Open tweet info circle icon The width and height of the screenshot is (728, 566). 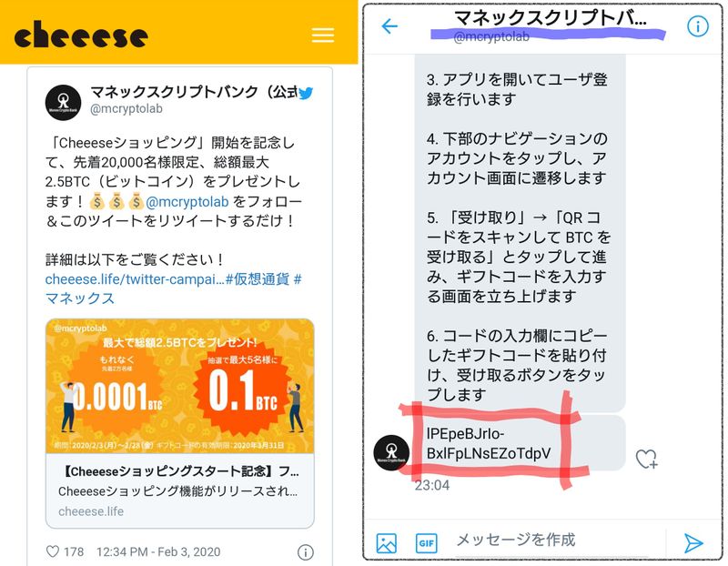coord(305,552)
